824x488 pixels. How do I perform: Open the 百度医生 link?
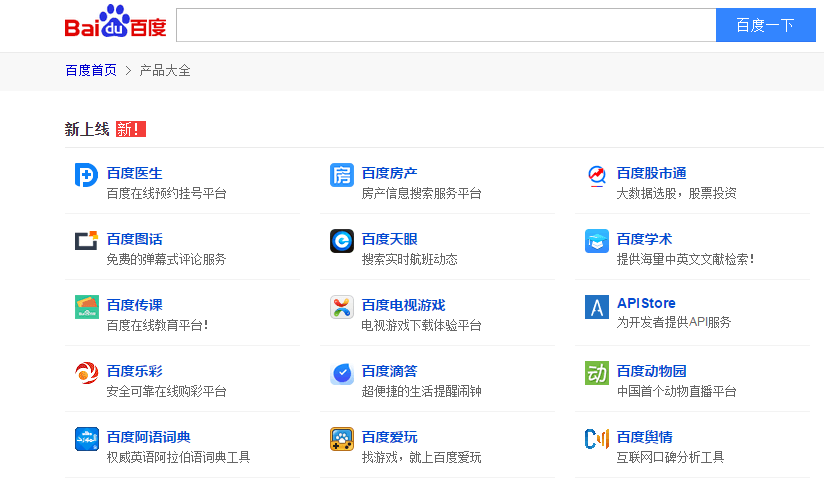pos(135,173)
